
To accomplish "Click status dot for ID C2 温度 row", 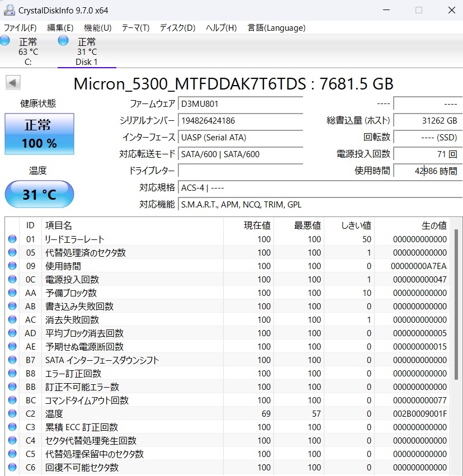I will pyautogui.click(x=12, y=413).
